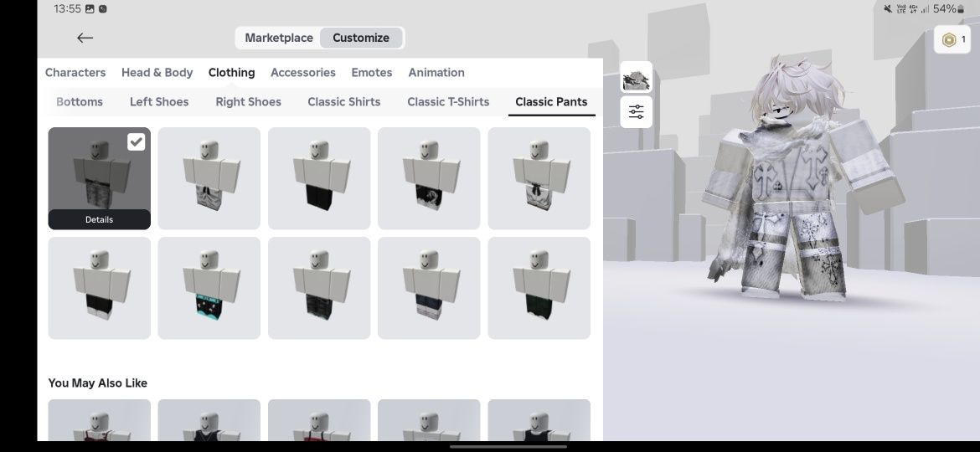Viewport: 980px width, 452px height.
Task: Select the Classic Shirts subcategory
Action: pos(343,102)
